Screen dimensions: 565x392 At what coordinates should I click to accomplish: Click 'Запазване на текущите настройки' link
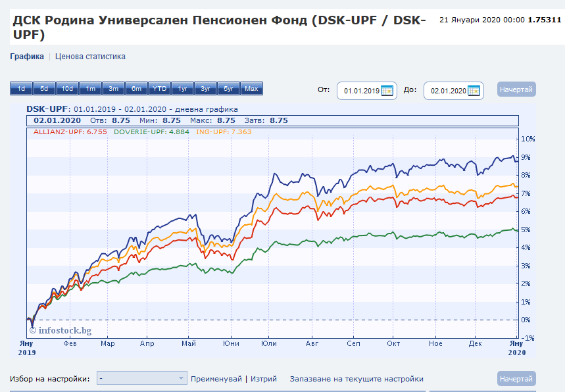coord(356,379)
